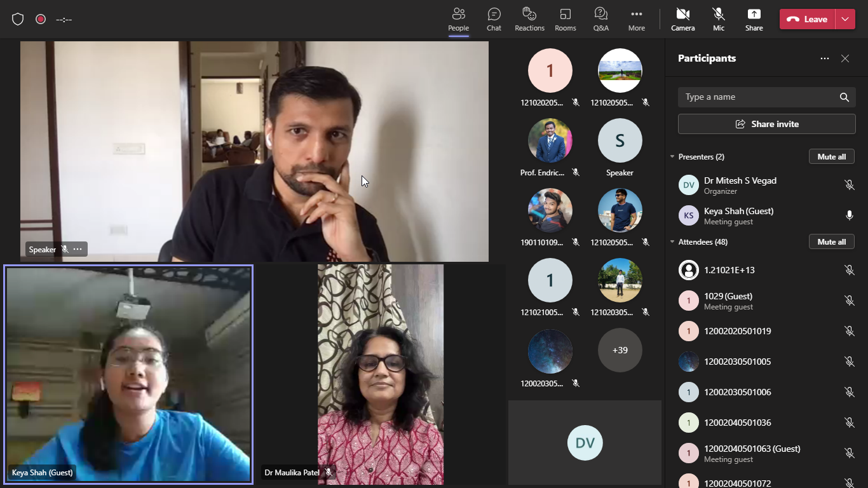Open the Reactions menu

pos(529,19)
